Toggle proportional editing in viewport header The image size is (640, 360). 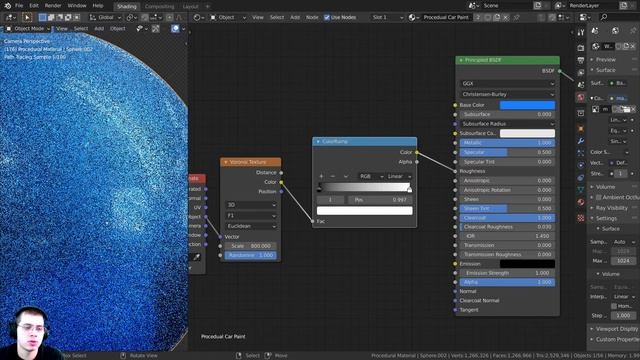170,18
